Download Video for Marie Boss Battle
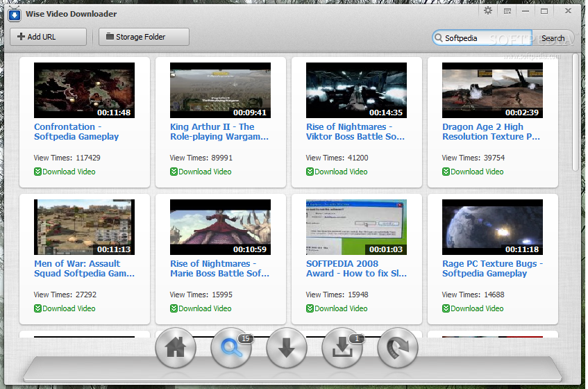Screen dimensions: 588x389 (201, 308)
